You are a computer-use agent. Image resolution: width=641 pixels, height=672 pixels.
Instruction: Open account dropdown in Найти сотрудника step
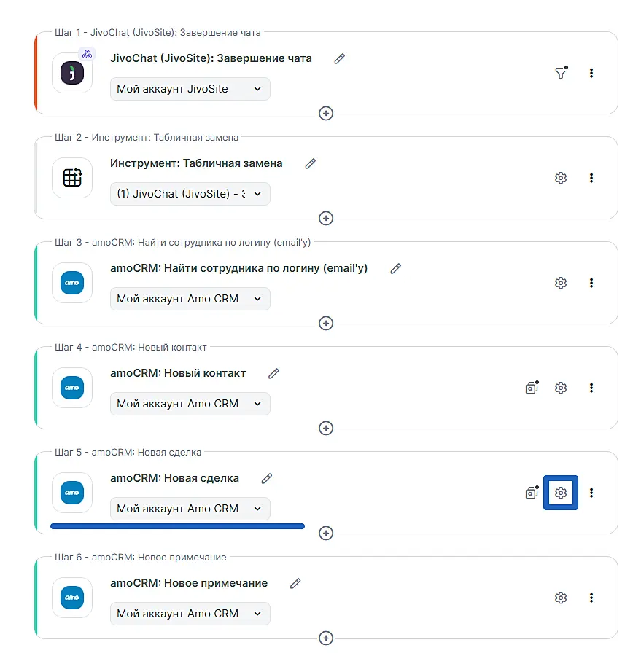(190, 299)
